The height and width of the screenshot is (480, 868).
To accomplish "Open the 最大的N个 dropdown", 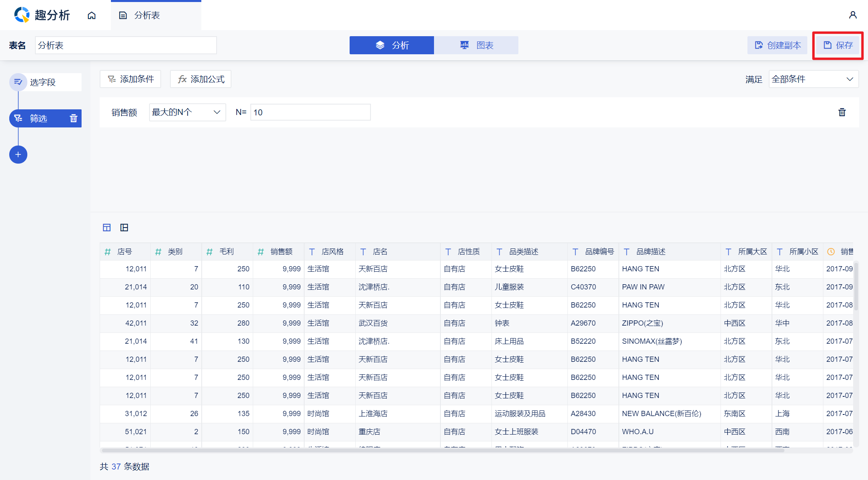I will point(187,112).
